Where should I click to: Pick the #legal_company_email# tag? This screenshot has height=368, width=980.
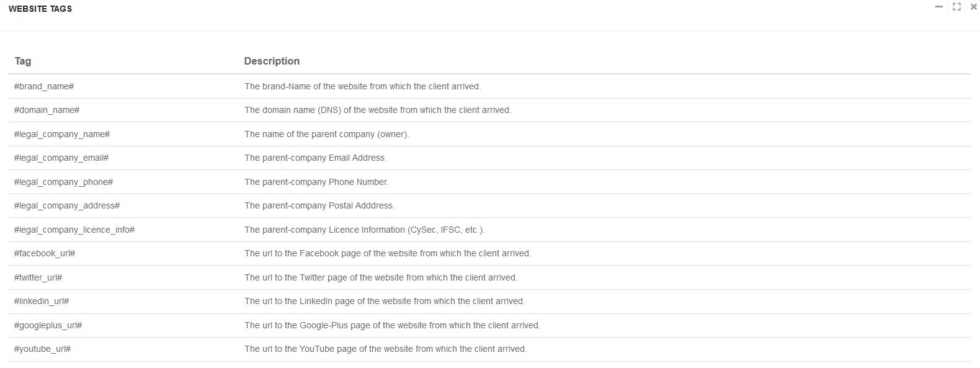(x=61, y=158)
